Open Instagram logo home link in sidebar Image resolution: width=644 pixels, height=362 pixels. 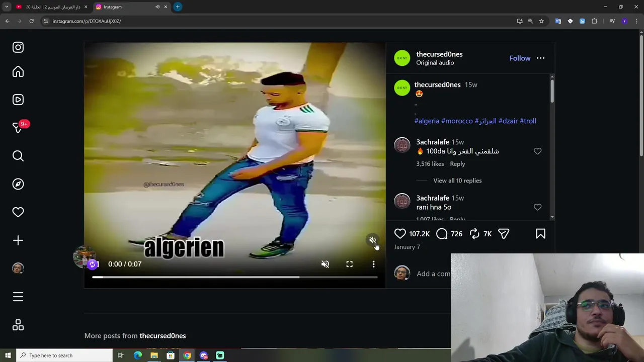click(x=18, y=47)
